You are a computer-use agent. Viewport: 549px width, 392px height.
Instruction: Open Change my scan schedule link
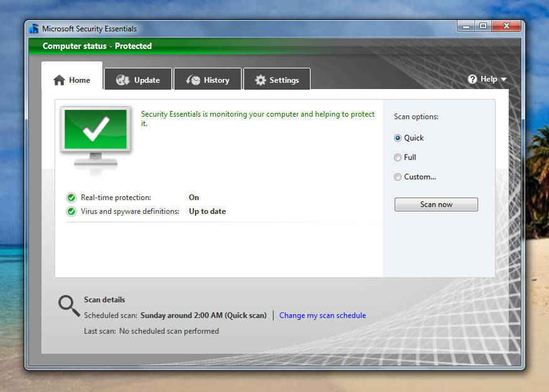click(322, 315)
